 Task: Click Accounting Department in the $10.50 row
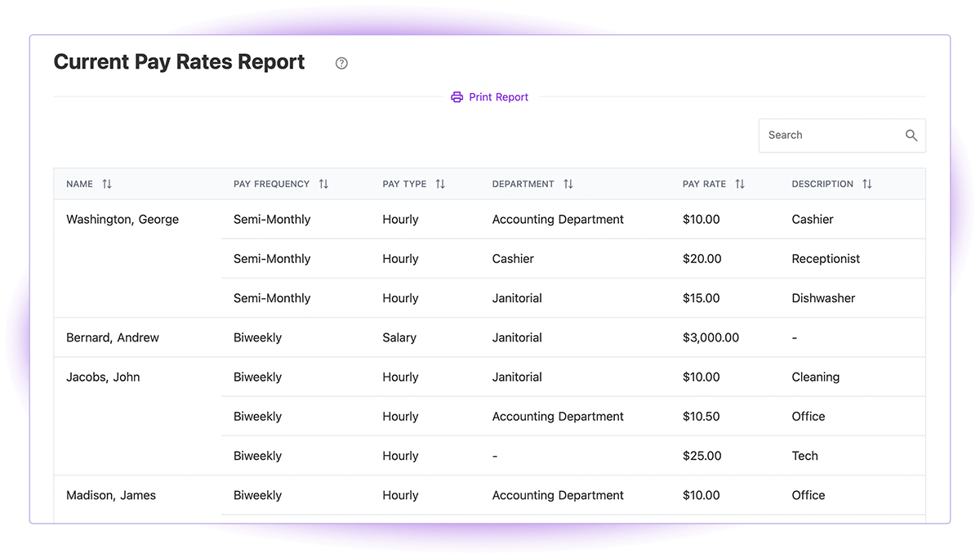coord(558,417)
